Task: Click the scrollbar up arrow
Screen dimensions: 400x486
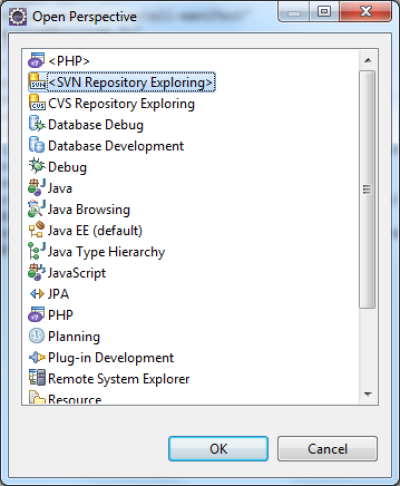Action: [368, 60]
